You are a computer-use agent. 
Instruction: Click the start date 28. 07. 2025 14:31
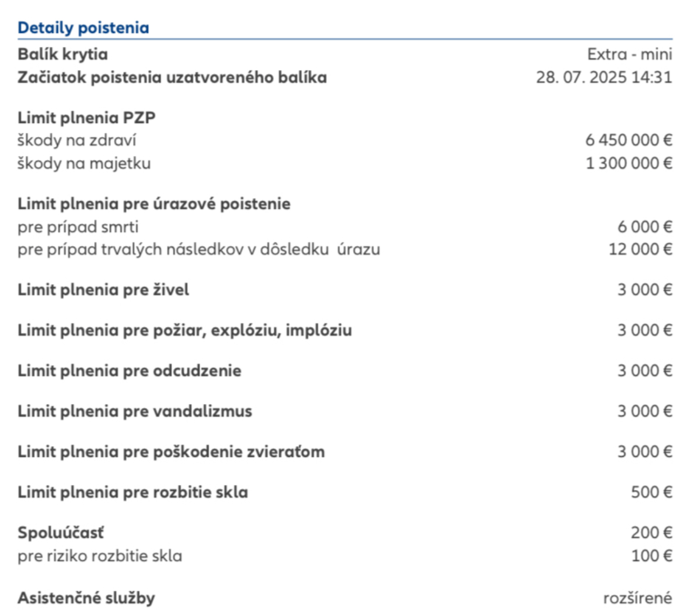coord(604,77)
